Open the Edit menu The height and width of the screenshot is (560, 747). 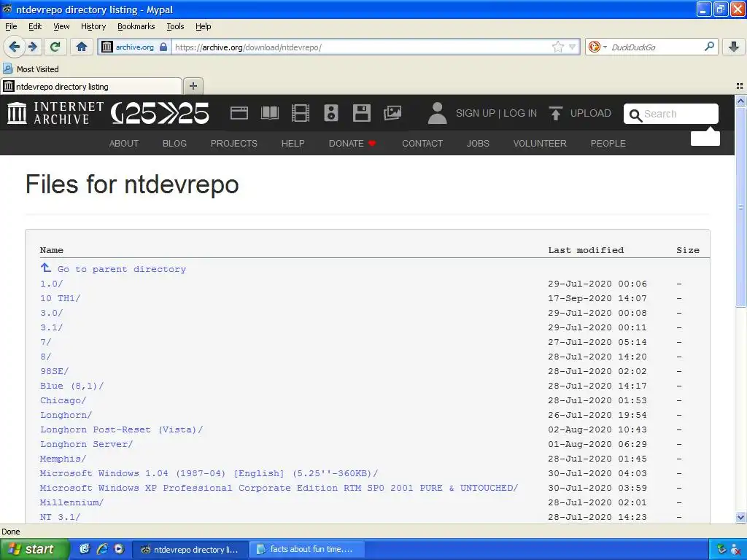click(35, 26)
